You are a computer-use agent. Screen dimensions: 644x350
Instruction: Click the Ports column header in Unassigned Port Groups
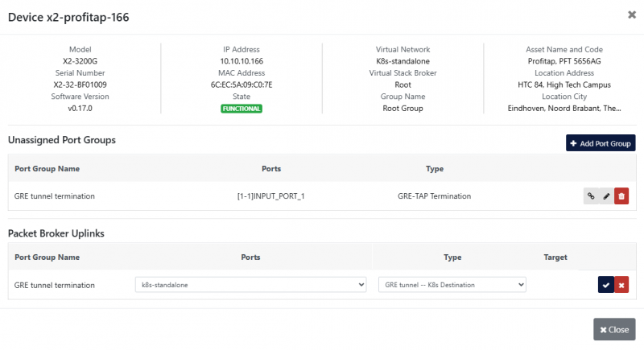point(271,169)
